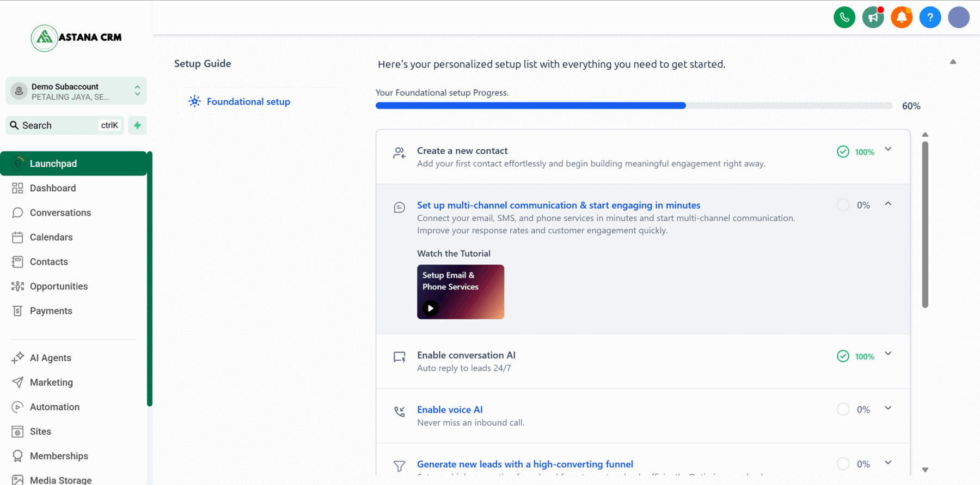This screenshot has height=485, width=980.
Task: Expand the Create a new contact step
Action: click(888, 149)
